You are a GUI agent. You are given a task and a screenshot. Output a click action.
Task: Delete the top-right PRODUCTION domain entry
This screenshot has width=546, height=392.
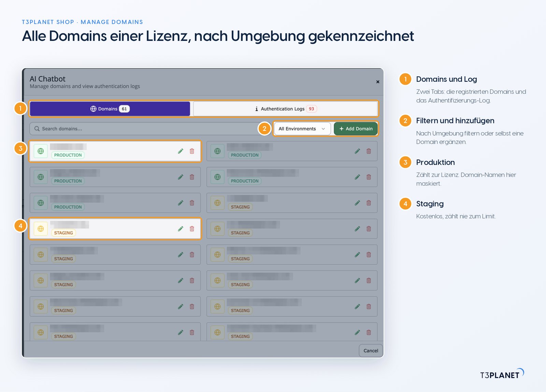pyautogui.click(x=369, y=151)
